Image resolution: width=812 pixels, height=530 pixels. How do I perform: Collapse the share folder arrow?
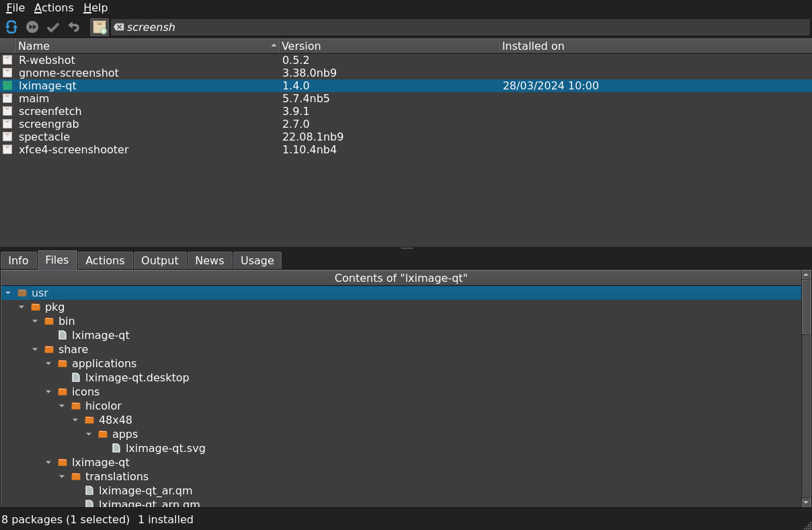coord(35,349)
